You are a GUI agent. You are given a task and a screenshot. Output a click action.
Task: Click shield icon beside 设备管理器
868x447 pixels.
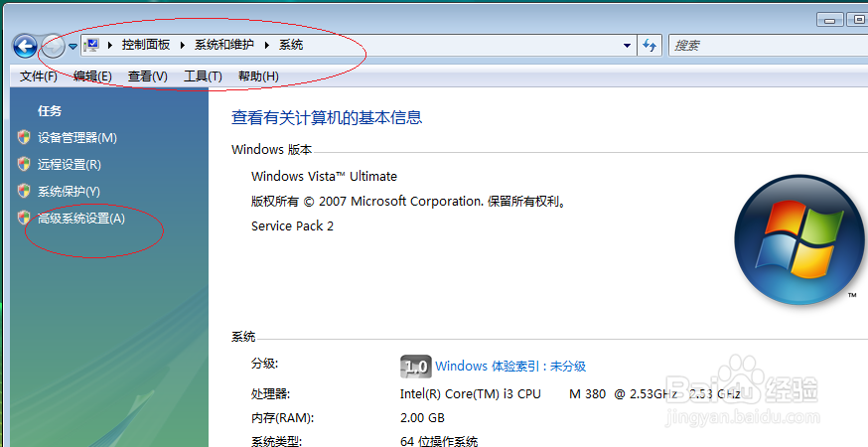point(24,137)
